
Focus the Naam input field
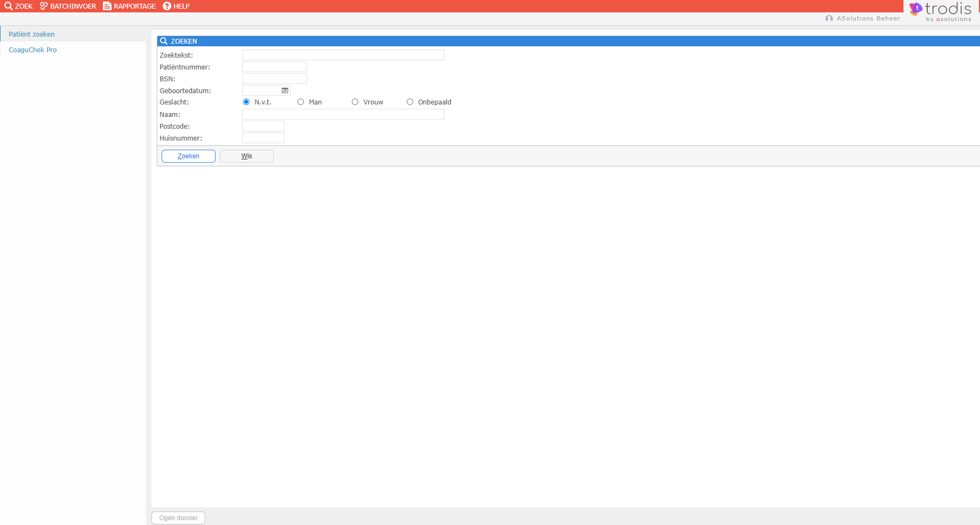point(343,114)
